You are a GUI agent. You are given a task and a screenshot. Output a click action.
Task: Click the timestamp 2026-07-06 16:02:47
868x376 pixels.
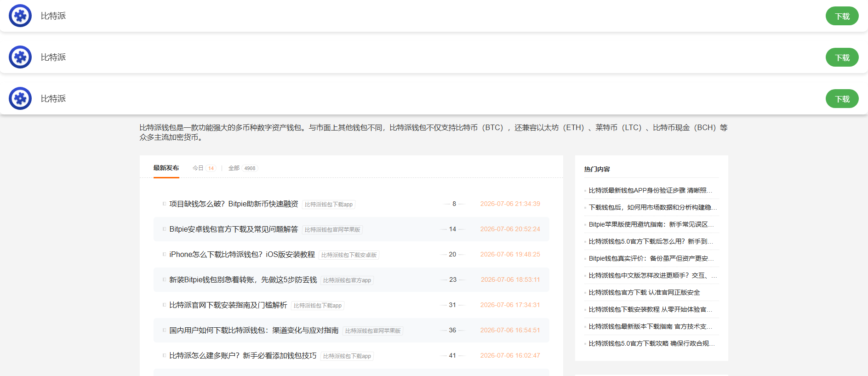510,355
